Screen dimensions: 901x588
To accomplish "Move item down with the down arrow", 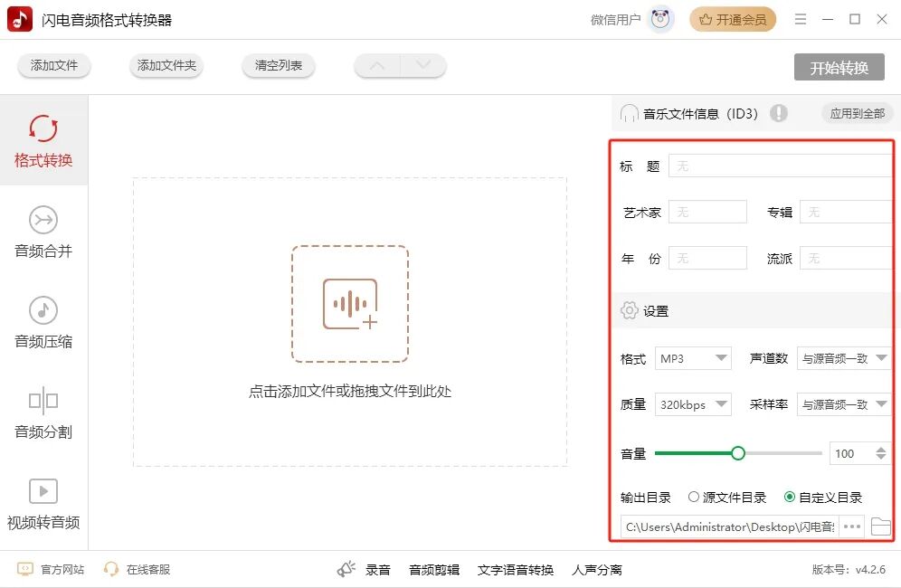I will pos(423,65).
